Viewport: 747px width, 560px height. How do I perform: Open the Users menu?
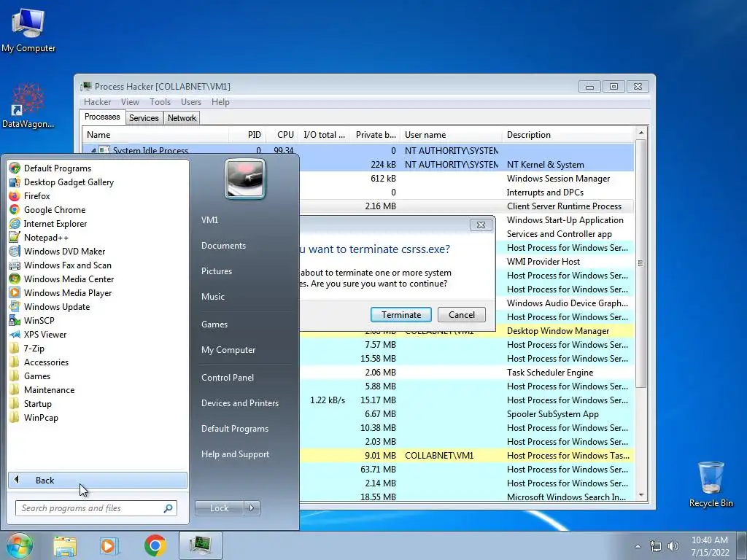point(191,102)
